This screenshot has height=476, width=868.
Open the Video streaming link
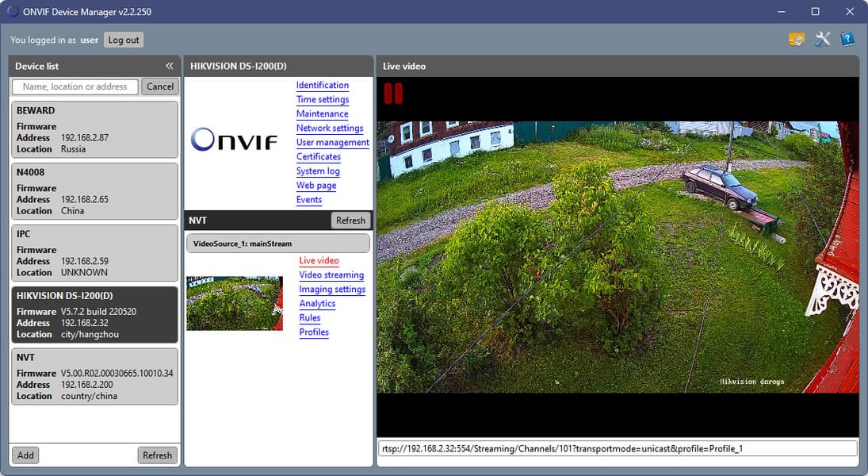click(x=331, y=274)
